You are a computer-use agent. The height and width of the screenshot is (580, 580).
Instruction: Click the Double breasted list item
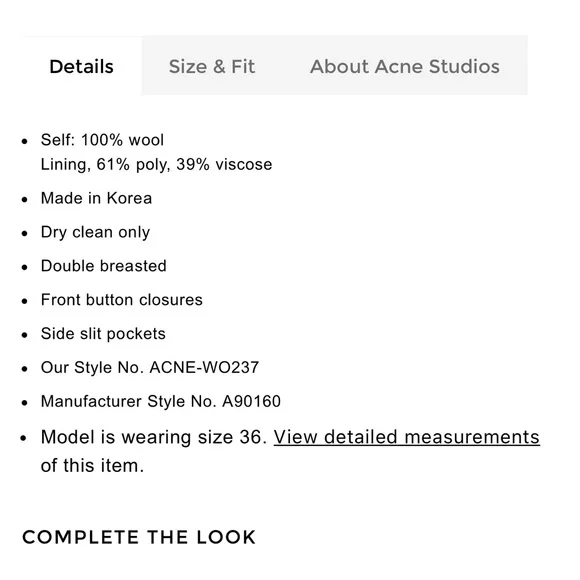tap(104, 266)
